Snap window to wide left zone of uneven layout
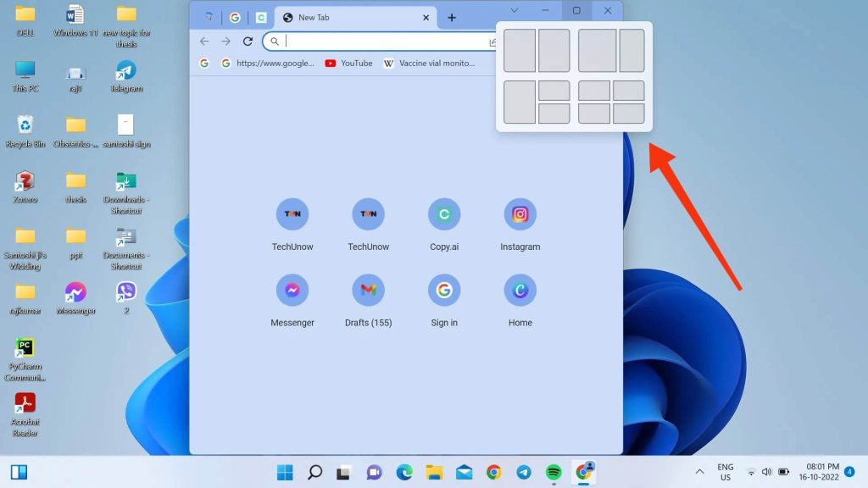The width and height of the screenshot is (868, 488). 598,50
